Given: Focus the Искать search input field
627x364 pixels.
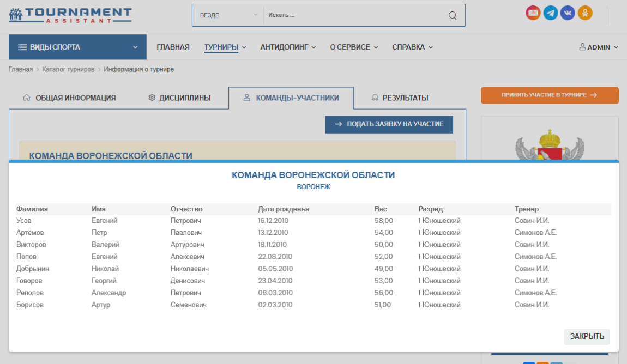Looking at the screenshot, I should click(x=354, y=15).
